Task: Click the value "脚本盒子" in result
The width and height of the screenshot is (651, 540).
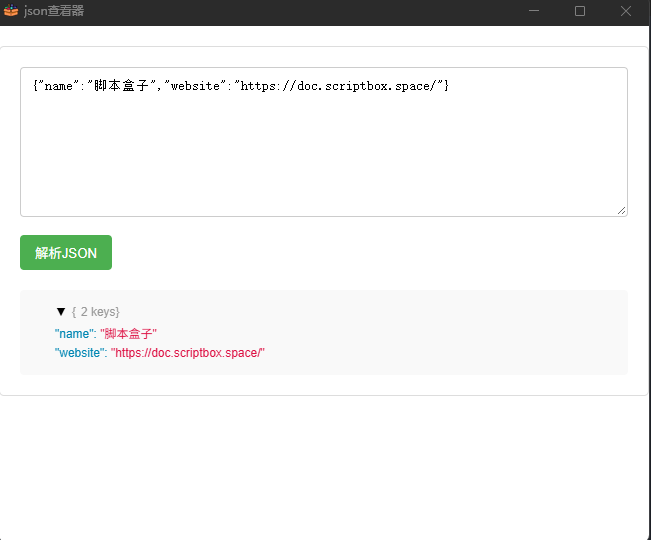Action: click(128, 334)
